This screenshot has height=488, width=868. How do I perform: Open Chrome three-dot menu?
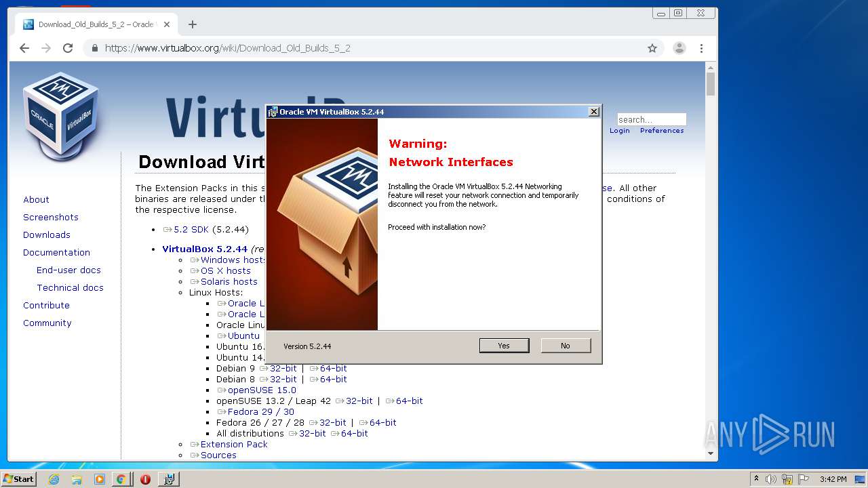pos(701,48)
